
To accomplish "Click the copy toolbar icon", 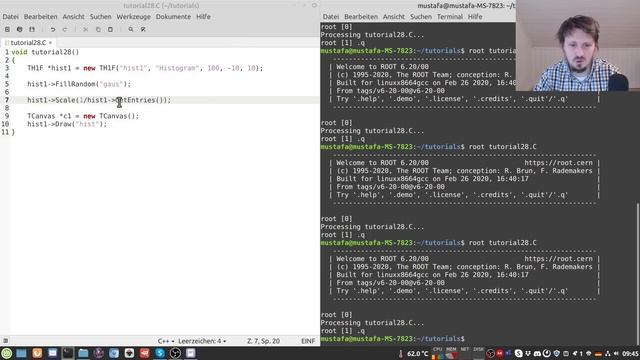I will (x=98, y=29).
